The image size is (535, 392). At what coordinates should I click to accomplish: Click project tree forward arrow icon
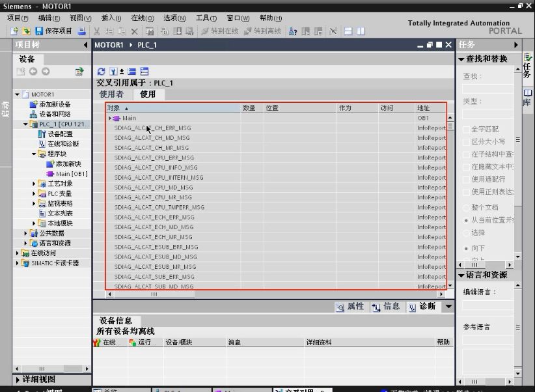46,72
